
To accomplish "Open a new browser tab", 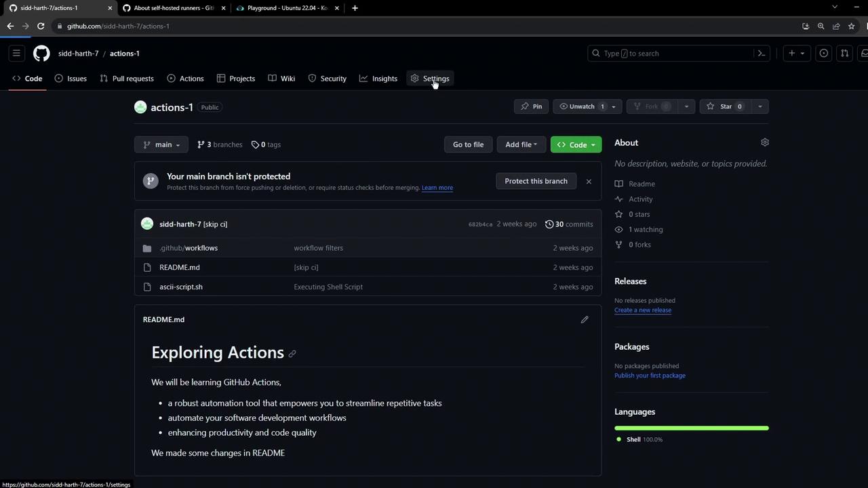I will tap(355, 8).
